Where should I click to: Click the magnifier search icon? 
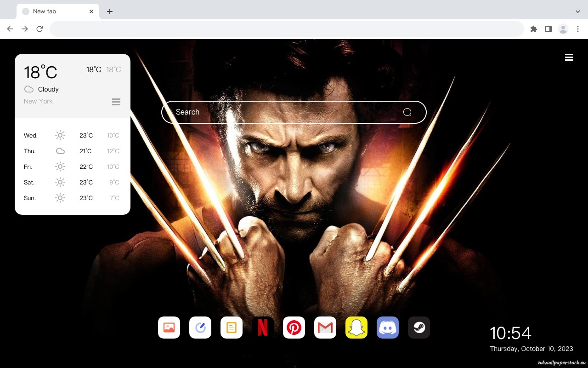(x=407, y=112)
